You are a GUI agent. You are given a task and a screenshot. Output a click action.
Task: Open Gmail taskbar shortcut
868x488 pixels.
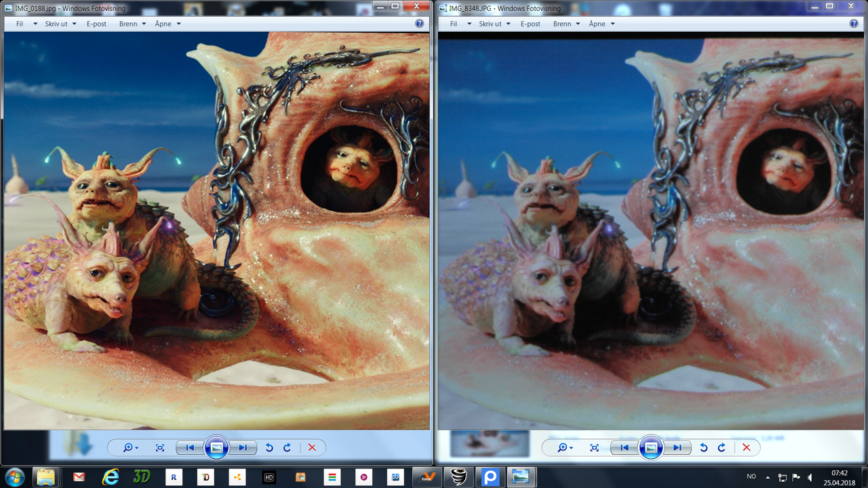pyautogui.click(x=78, y=476)
